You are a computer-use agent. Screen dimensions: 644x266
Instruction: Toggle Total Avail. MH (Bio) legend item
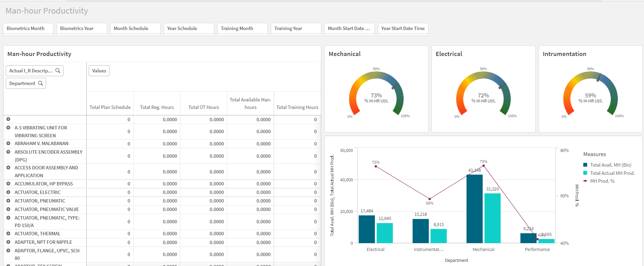[610, 165]
